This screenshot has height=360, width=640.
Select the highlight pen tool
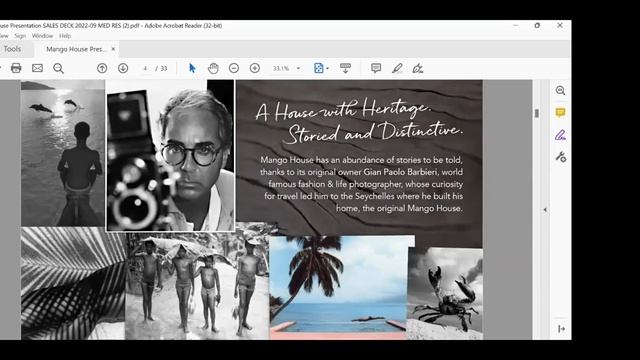397,68
